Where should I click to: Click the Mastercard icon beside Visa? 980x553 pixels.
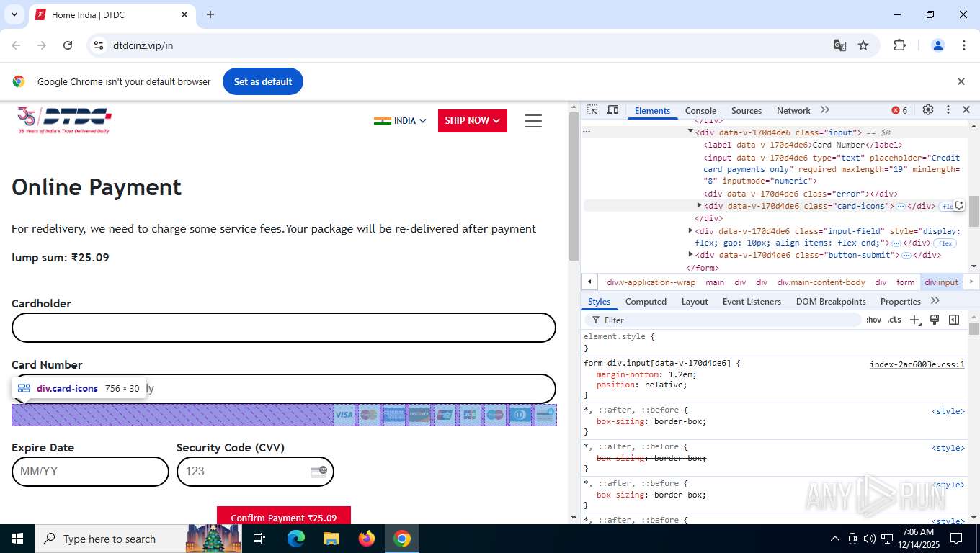[369, 415]
